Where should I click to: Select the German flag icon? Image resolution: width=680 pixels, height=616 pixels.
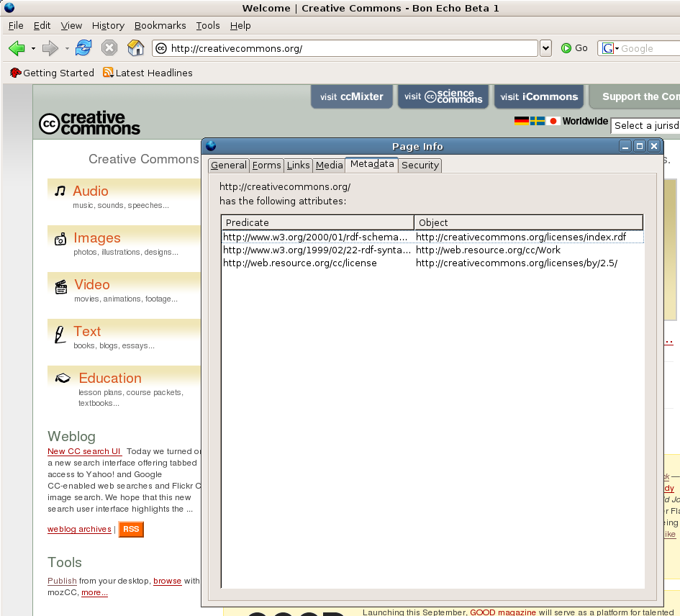521,121
